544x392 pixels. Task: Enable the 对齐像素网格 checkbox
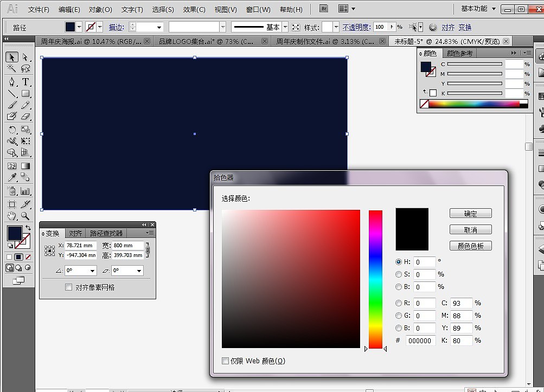click(69, 287)
